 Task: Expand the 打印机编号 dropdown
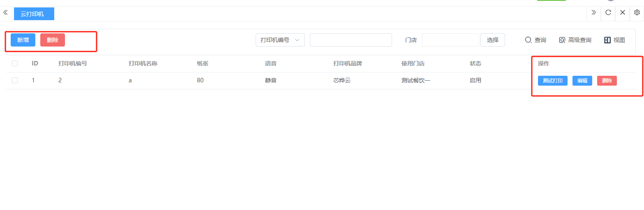[280, 40]
